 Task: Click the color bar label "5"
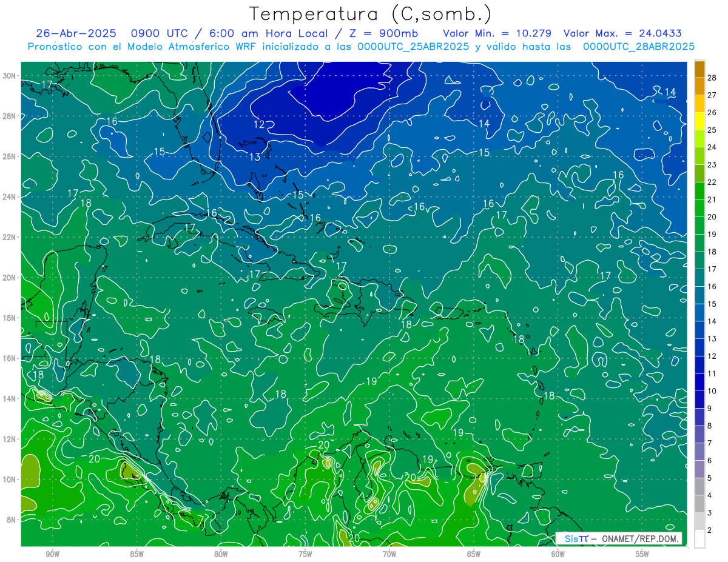pos(710,478)
